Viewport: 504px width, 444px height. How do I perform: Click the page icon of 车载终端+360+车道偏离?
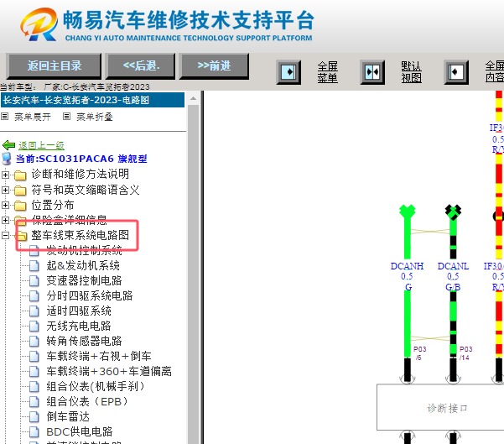(x=34, y=372)
